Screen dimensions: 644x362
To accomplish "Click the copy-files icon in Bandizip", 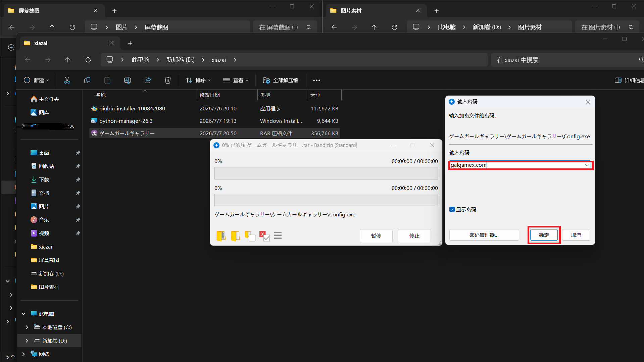I will coord(250,236).
